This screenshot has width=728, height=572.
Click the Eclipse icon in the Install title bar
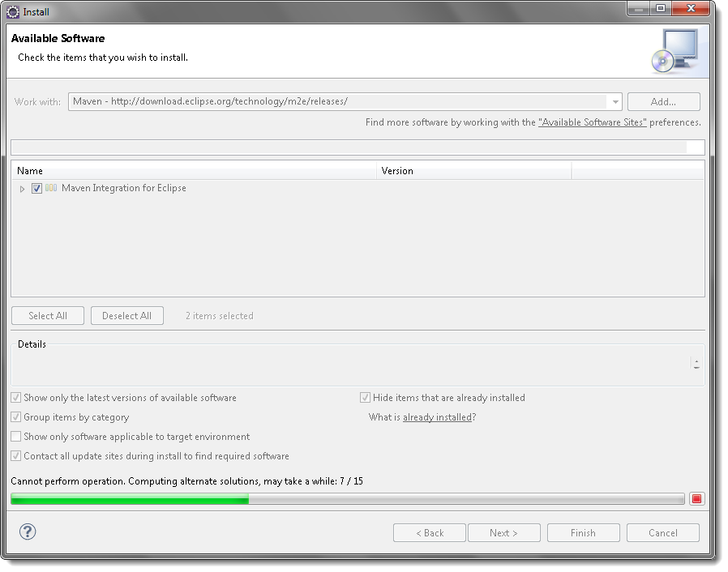13,12
